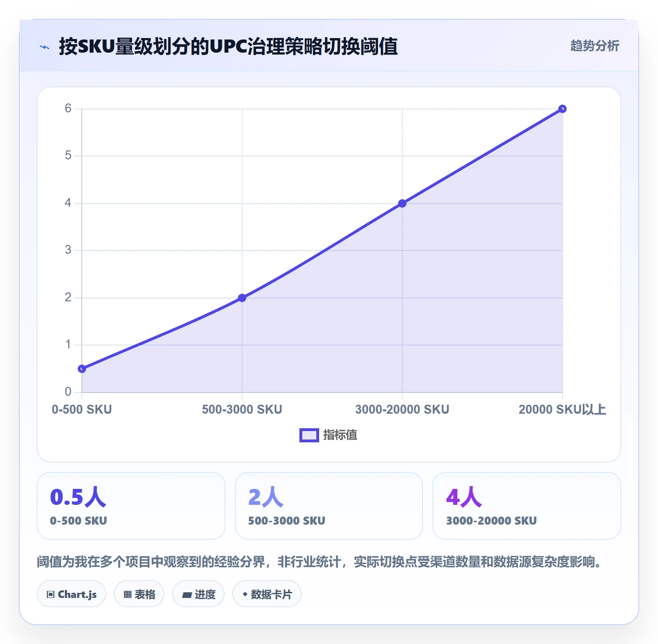Click the 500-3000 SKU data point

242,298
